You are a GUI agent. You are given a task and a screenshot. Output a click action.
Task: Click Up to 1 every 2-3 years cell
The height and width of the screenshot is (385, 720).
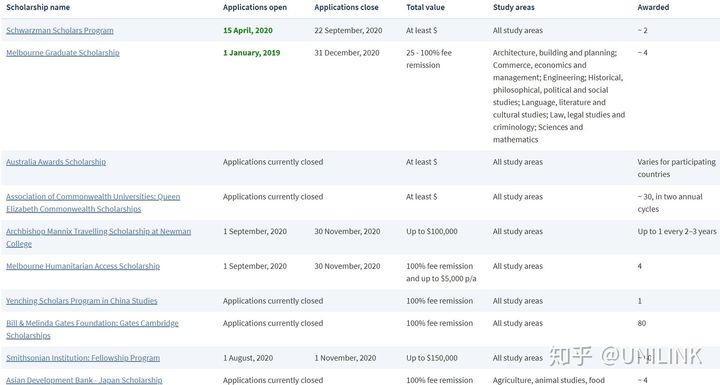click(x=677, y=232)
